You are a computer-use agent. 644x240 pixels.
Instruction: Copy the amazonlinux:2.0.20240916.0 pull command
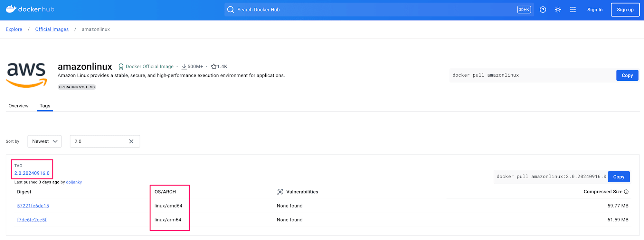[x=619, y=177]
